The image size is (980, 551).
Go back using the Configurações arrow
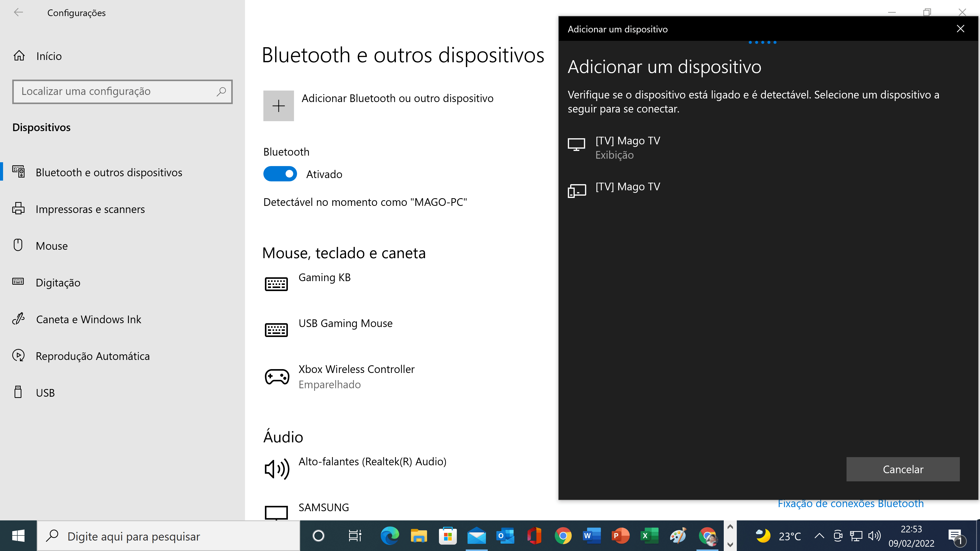click(18, 12)
